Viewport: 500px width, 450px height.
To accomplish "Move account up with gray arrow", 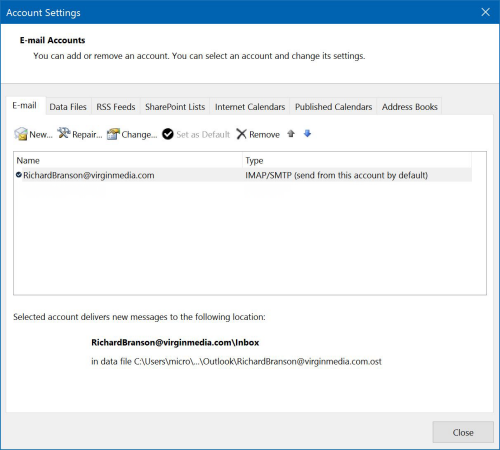I will [x=291, y=134].
